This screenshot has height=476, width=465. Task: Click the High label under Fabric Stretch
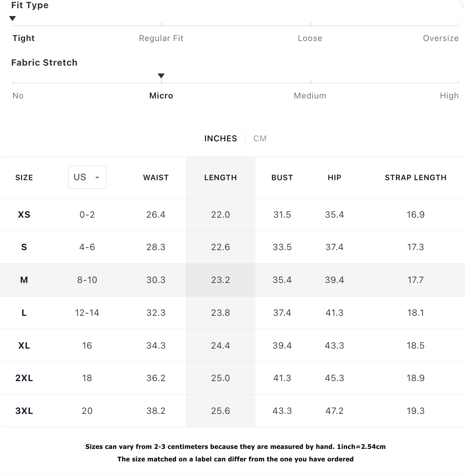[x=449, y=96]
